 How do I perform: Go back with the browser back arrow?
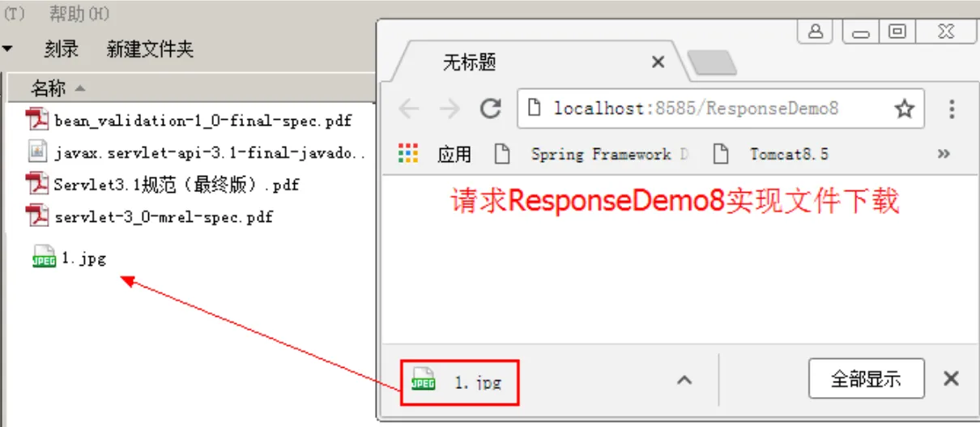[409, 109]
